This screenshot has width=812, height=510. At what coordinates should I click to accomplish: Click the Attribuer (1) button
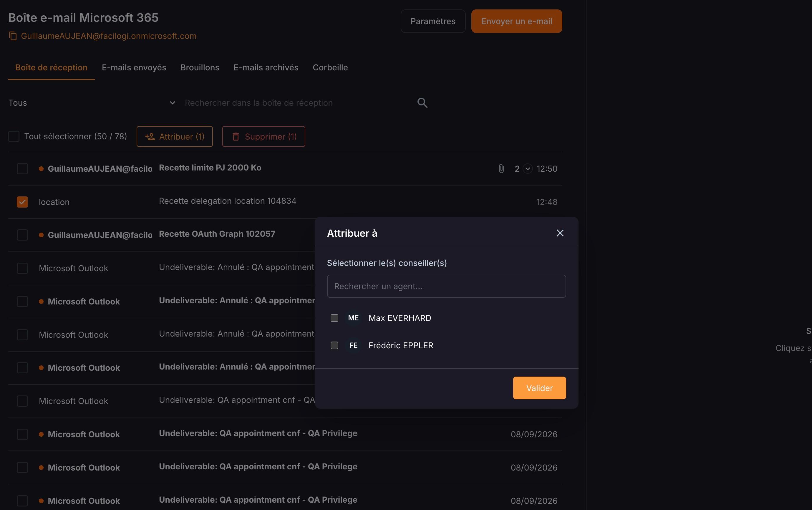click(174, 137)
